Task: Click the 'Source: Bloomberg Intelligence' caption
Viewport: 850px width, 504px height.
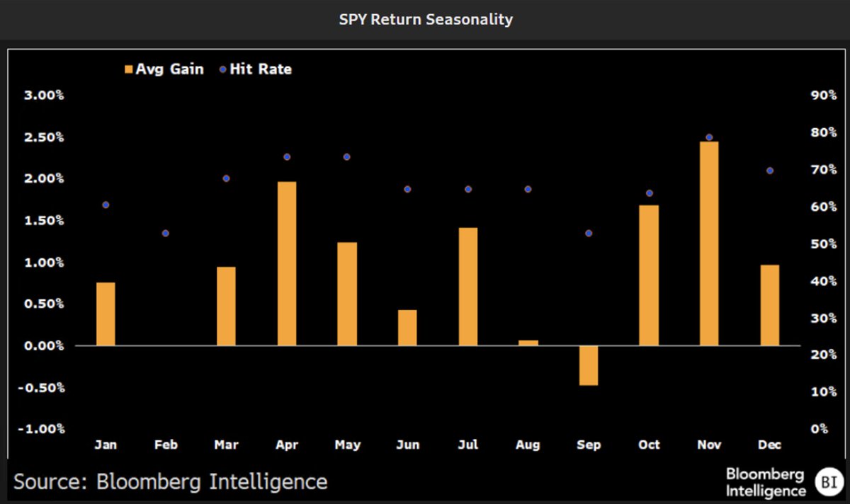Action: coord(171,482)
